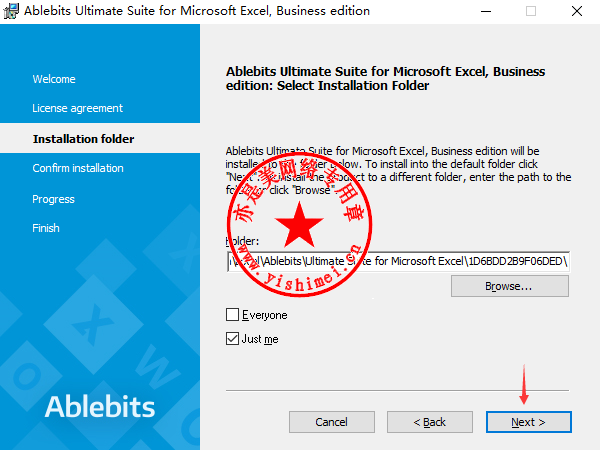Click the Next button
Image resolution: width=600 pixels, height=450 pixels.
[x=528, y=422]
